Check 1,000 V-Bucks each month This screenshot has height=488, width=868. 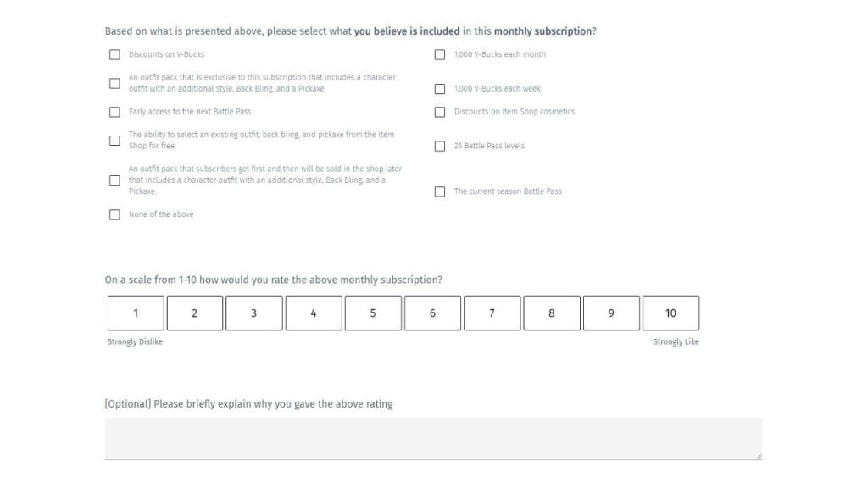440,55
